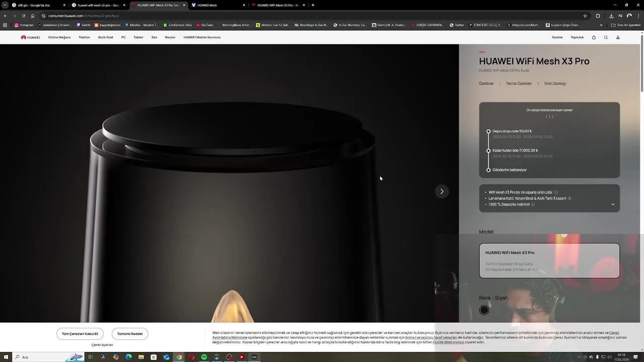Select the 'HUAWEI WiFi Mesh X3 Pro' model card
Screen dimensions: 644x362
pos(549,260)
